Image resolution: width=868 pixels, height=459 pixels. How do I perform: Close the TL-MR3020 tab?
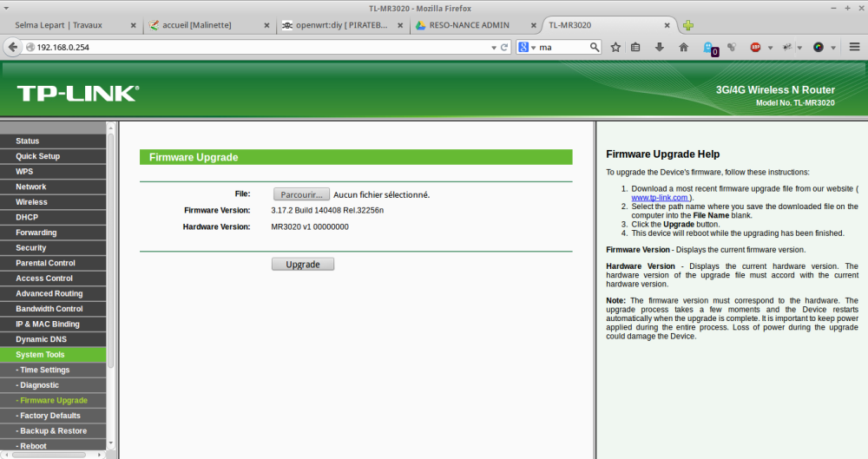coord(667,25)
